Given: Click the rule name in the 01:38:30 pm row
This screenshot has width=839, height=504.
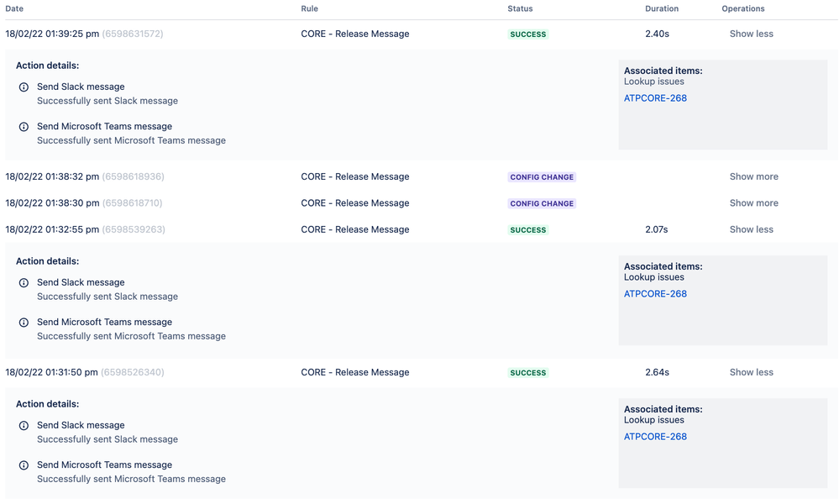Looking at the screenshot, I should (x=355, y=203).
